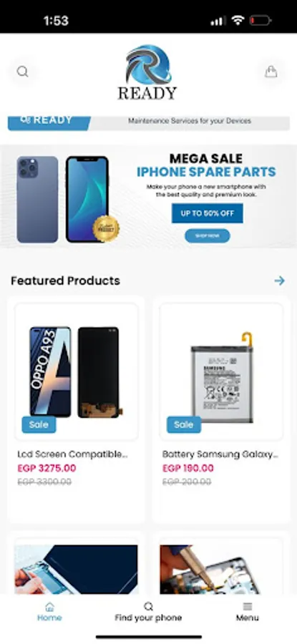This screenshot has width=297, height=644.
Task: Tap the Maintenance Services banner strip
Action: pos(149,123)
